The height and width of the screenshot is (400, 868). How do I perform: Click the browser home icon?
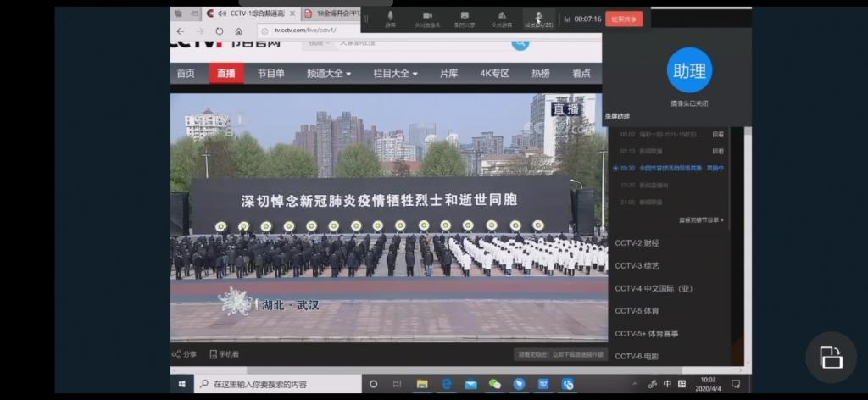(240, 31)
